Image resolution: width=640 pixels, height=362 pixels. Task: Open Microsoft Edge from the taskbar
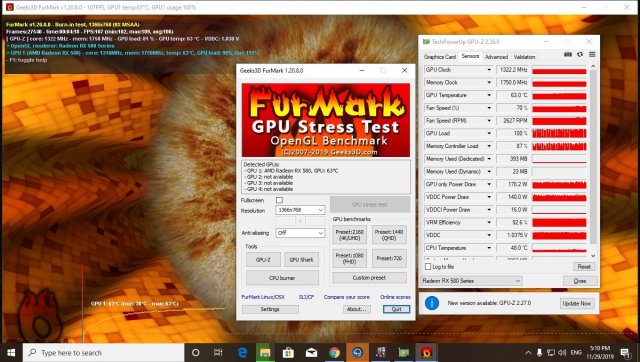(242, 353)
